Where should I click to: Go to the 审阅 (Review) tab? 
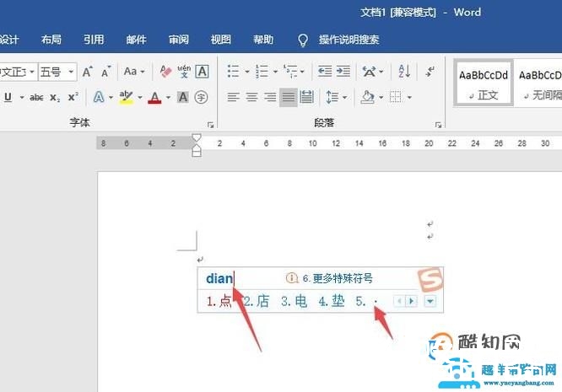pos(179,40)
